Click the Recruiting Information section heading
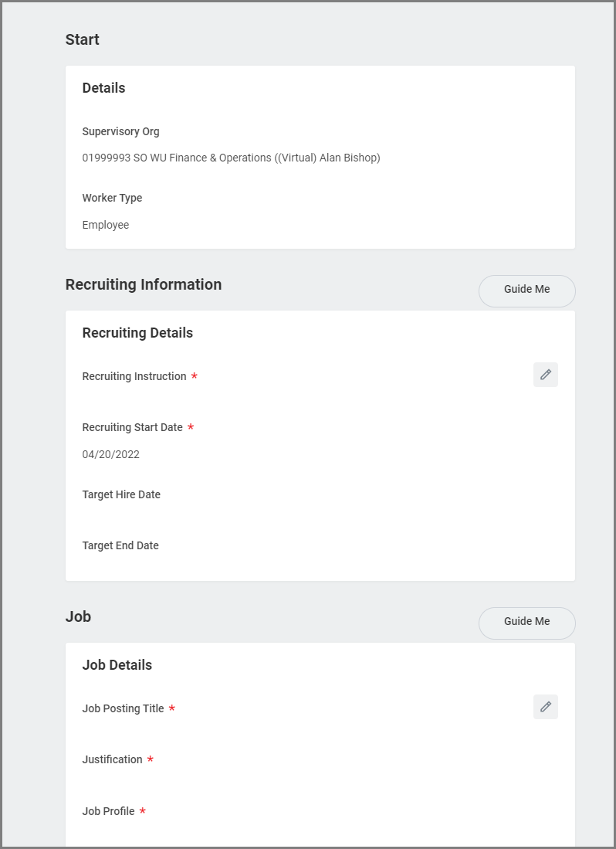The width and height of the screenshot is (616, 849). 144,284
